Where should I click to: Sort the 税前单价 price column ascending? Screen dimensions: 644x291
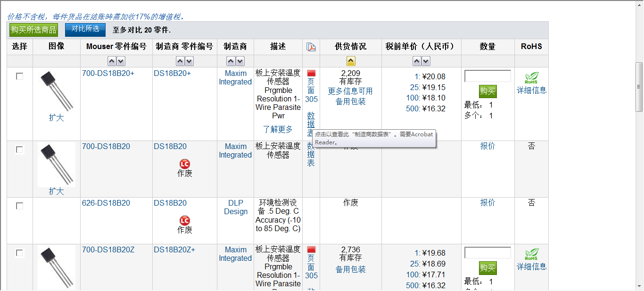coord(417,61)
